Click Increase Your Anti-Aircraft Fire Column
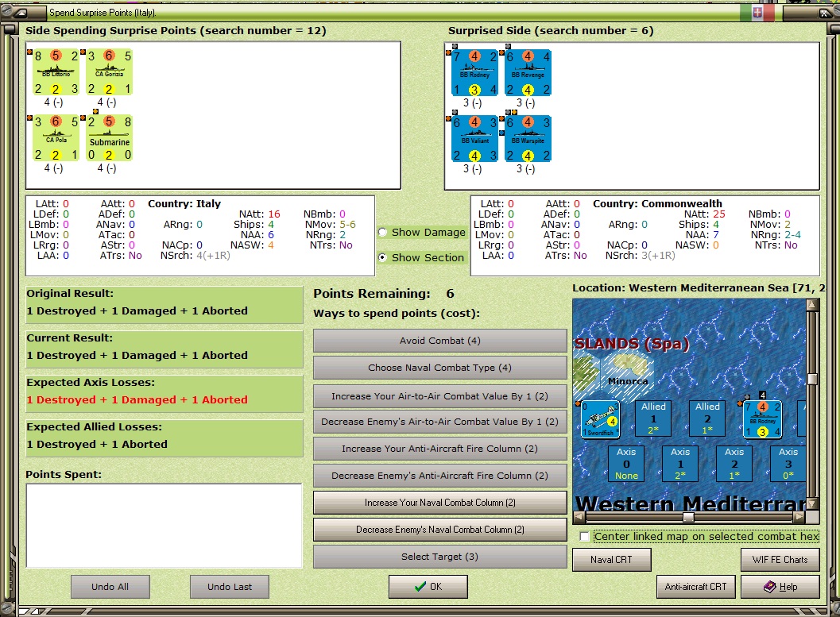The width and height of the screenshot is (840, 617). coord(439,449)
